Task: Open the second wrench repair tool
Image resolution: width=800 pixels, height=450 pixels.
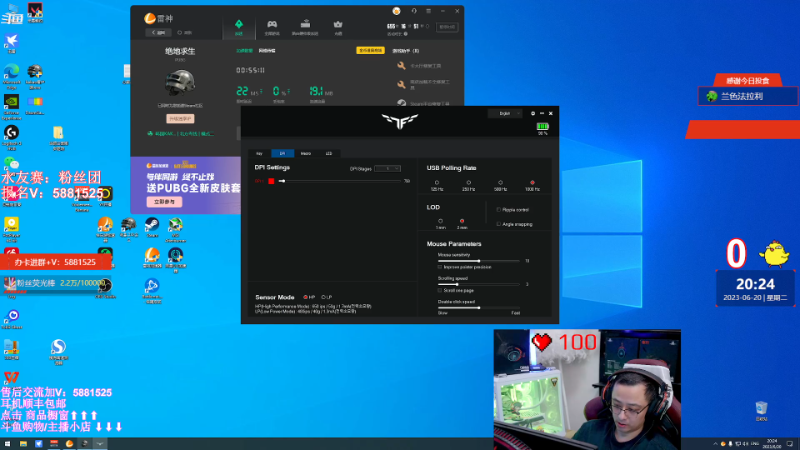Action: (423, 83)
